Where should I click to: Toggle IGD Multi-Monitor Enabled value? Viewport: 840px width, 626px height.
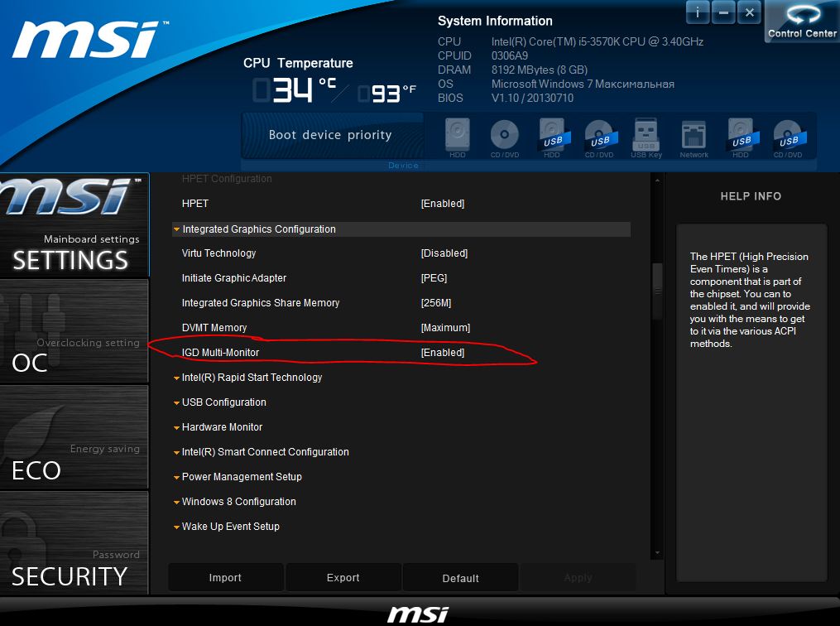click(x=443, y=353)
